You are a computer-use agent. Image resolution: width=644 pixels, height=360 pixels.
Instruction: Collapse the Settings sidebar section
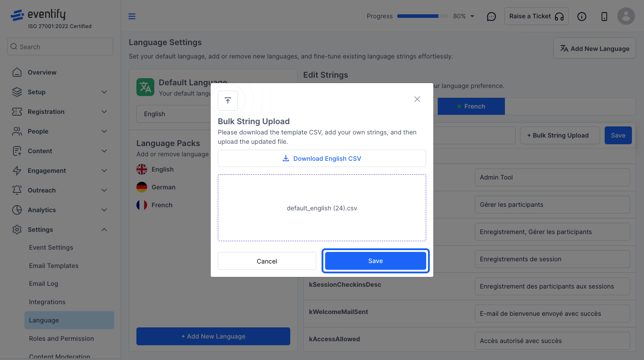(x=104, y=230)
